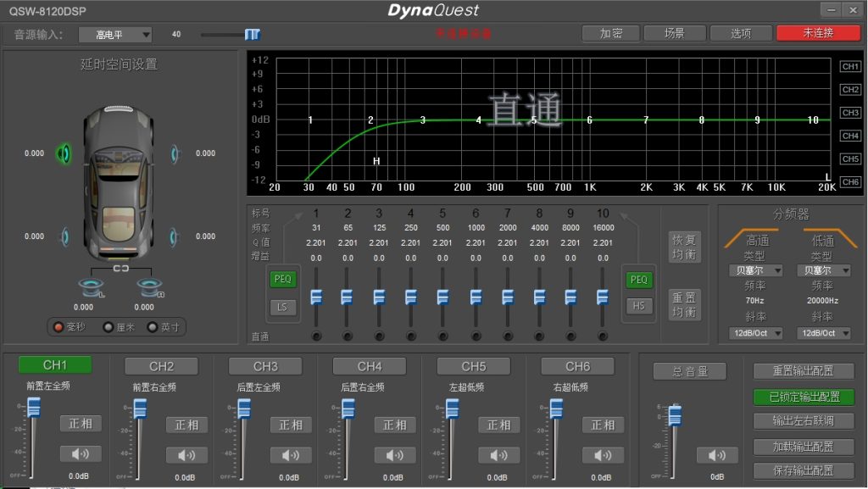Show CH5 curve in the graph legend

point(850,159)
